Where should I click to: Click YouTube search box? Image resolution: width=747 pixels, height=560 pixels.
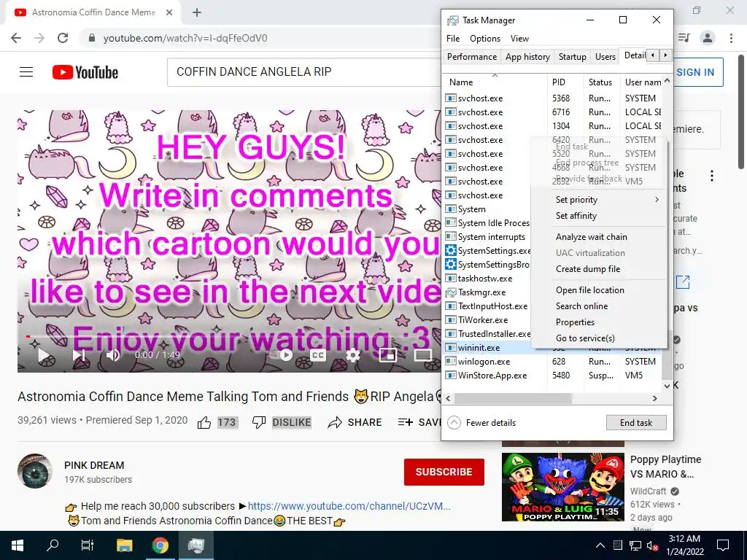(305, 72)
